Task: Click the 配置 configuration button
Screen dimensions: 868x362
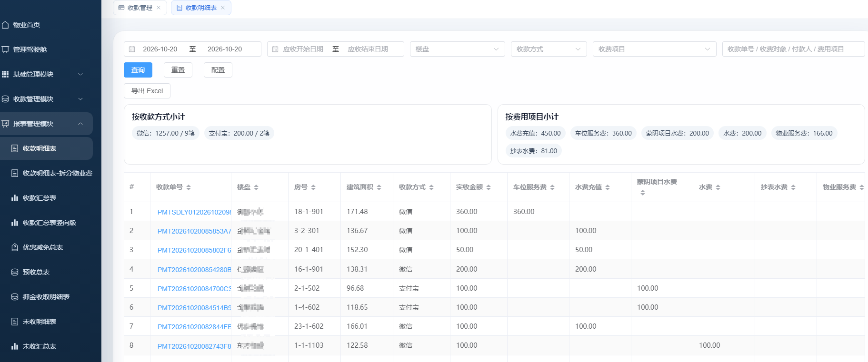Action: 218,70
